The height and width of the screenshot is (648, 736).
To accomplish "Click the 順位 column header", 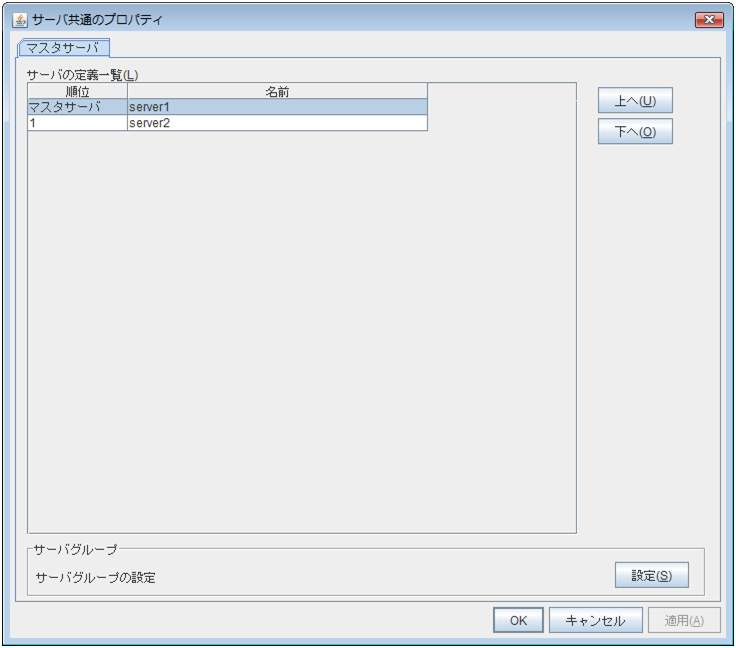I will click(77, 91).
